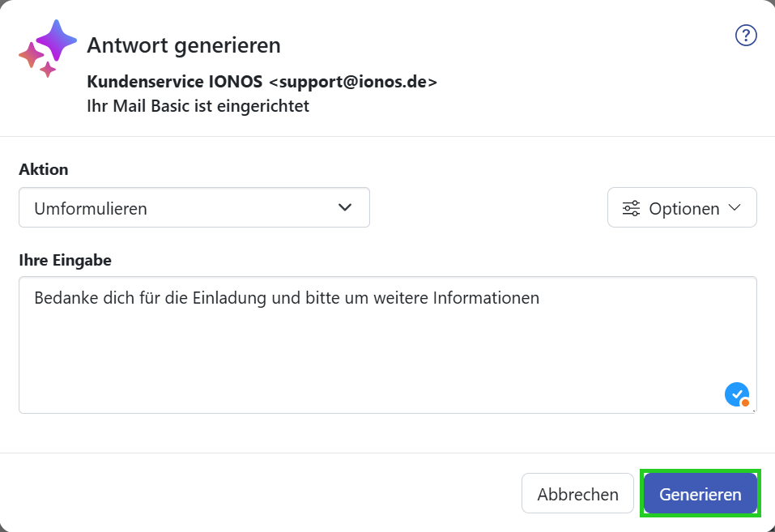This screenshot has height=532, width=775.
Task: Click the sender support@ionos.de address
Action: click(x=353, y=82)
